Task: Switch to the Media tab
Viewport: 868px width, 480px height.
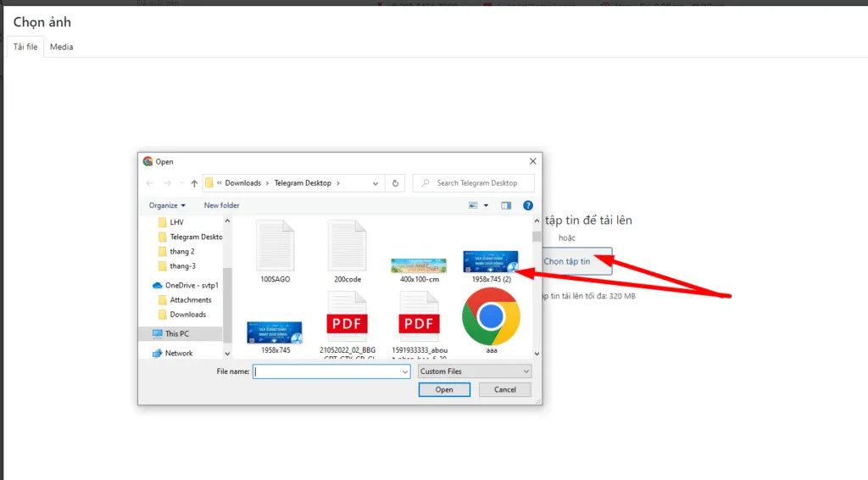Action: 61,47
